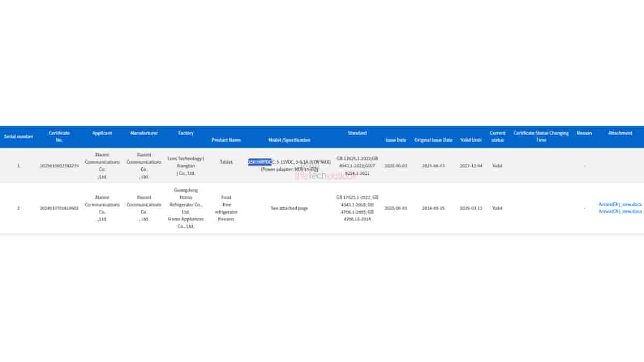
Task: Click the Tablet product name cell
Action: pyautogui.click(x=226, y=162)
